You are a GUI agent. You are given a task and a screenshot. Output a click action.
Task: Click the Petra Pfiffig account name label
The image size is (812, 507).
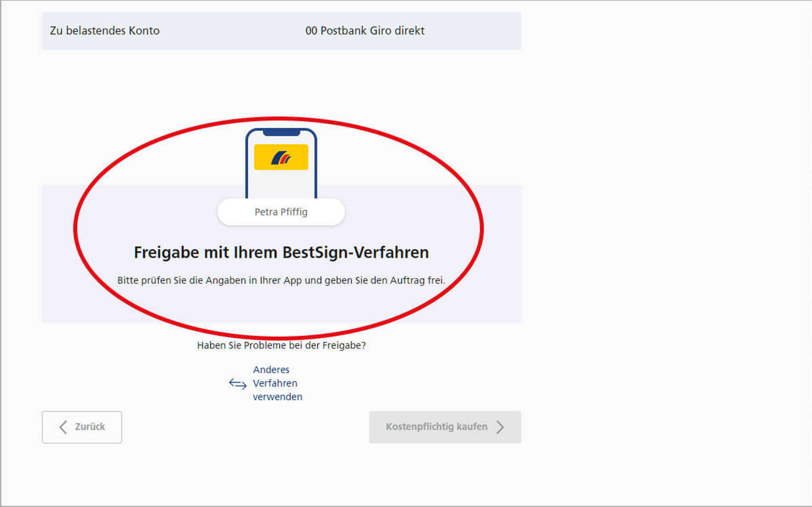point(281,211)
